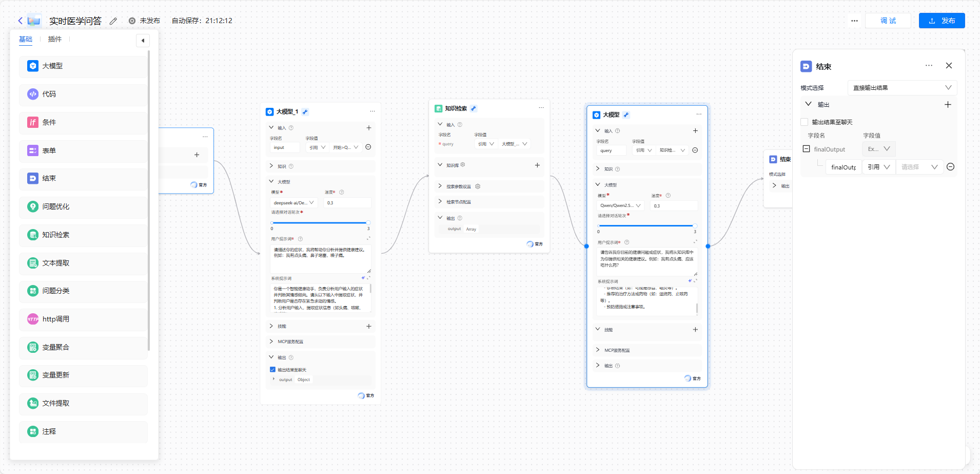980x474 pixels.
Task: Switch to the 插件 tab
Action: (x=55, y=40)
